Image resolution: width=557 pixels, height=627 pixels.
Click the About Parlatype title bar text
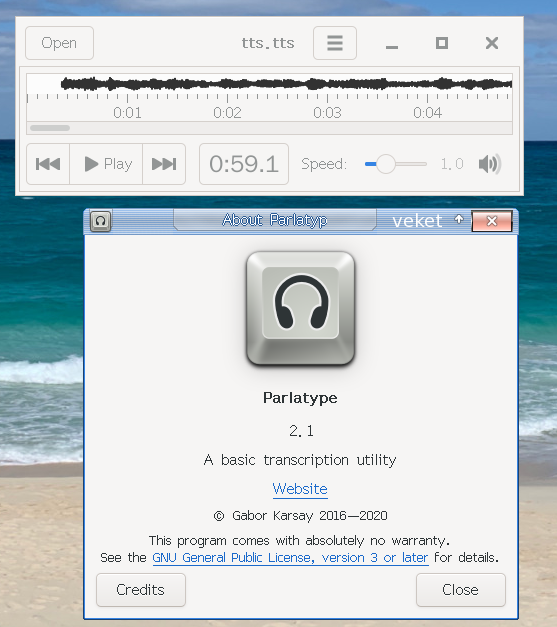tap(275, 220)
